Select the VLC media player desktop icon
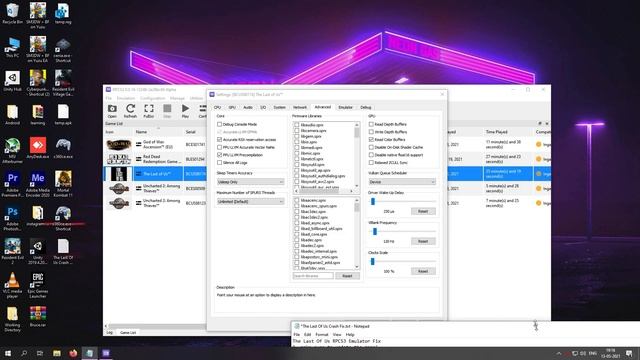The height and width of the screenshot is (360, 640). point(12,285)
